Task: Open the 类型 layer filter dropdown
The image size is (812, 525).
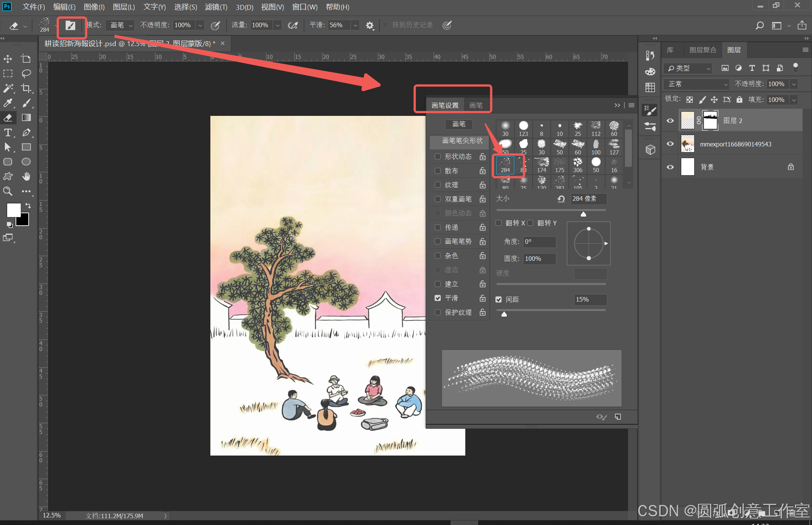Action: click(x=689, y=68)
